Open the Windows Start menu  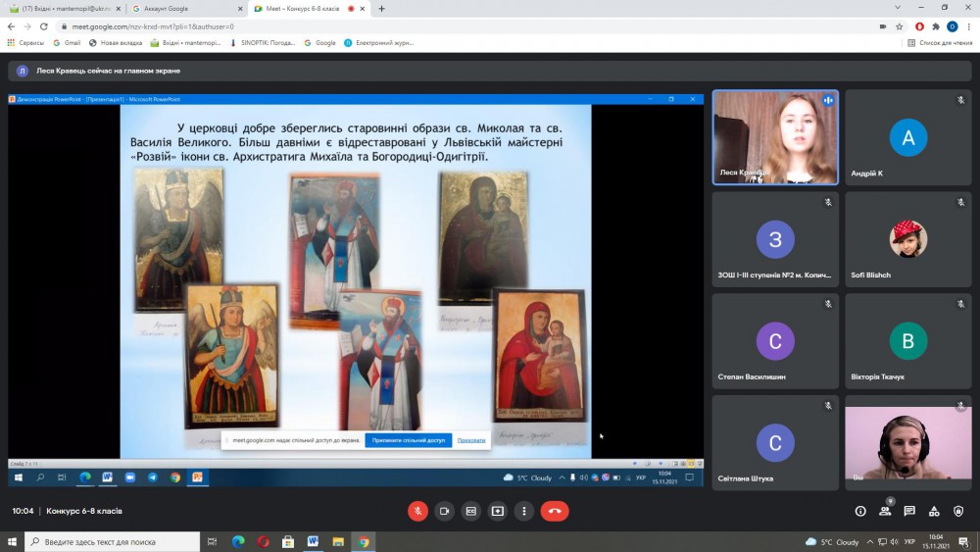[x=12, y=541]
